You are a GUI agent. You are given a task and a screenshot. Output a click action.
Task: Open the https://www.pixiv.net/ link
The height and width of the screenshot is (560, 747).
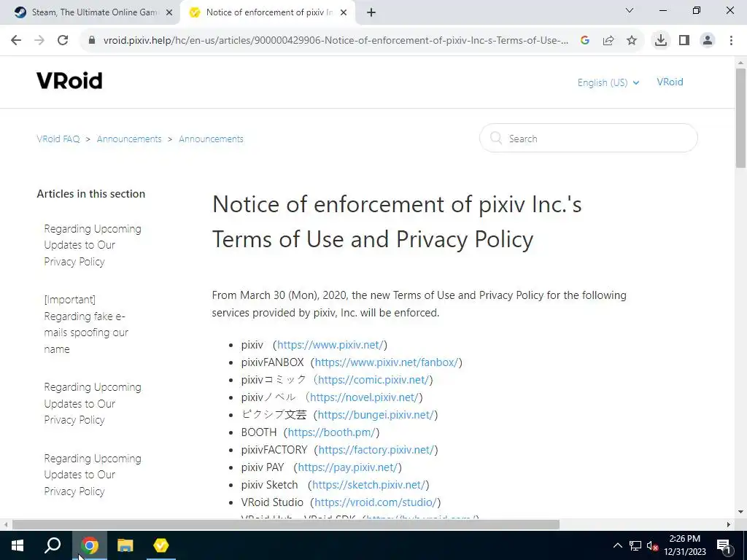click(330, 345)
